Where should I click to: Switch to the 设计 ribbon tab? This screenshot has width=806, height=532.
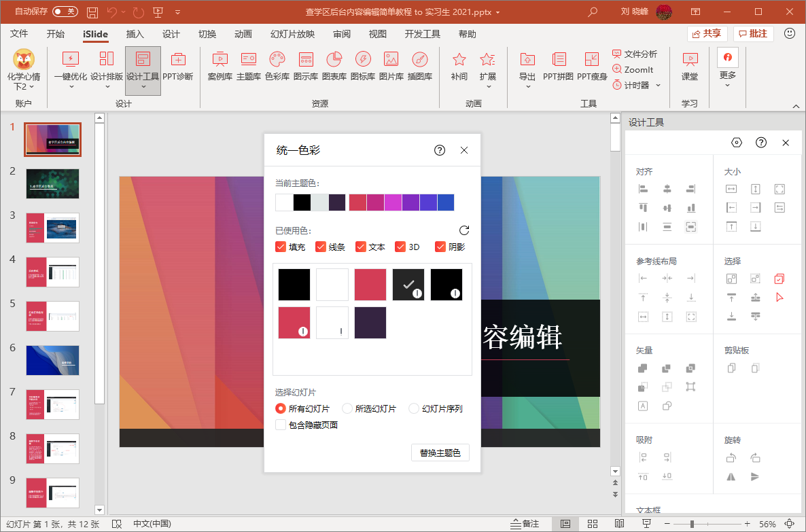171,34
